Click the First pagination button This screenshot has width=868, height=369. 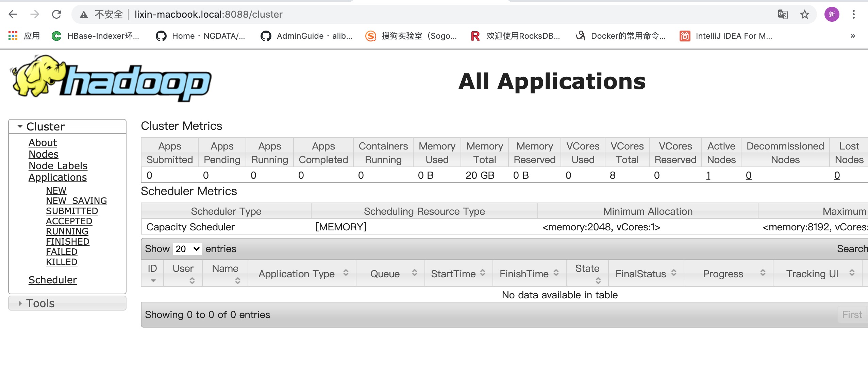click(x=852, y=315)
